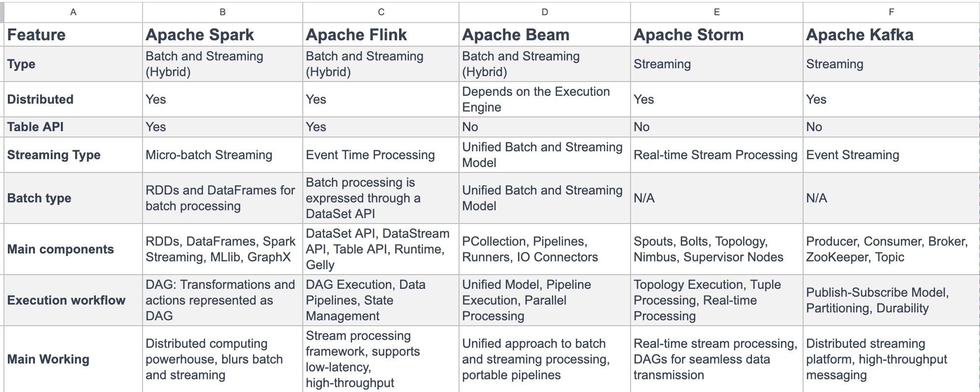Select column C header
Image resolution: width=980 pixels, height=392 pixels.
coord(381,12)
